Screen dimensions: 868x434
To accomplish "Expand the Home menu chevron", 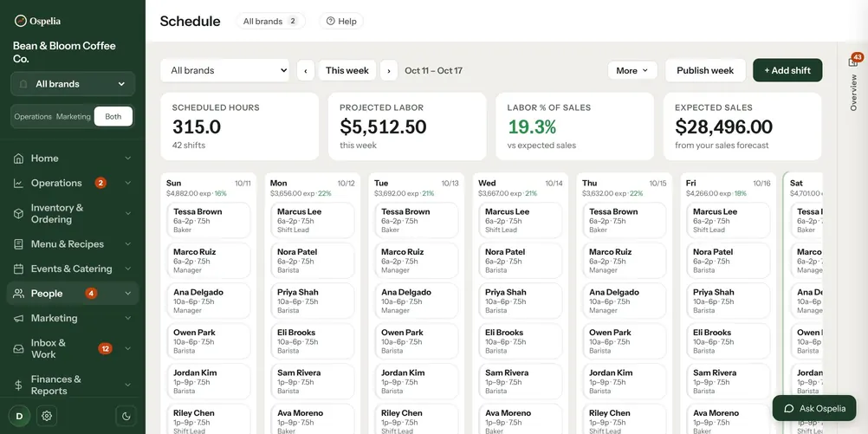I will coord(128,159).
